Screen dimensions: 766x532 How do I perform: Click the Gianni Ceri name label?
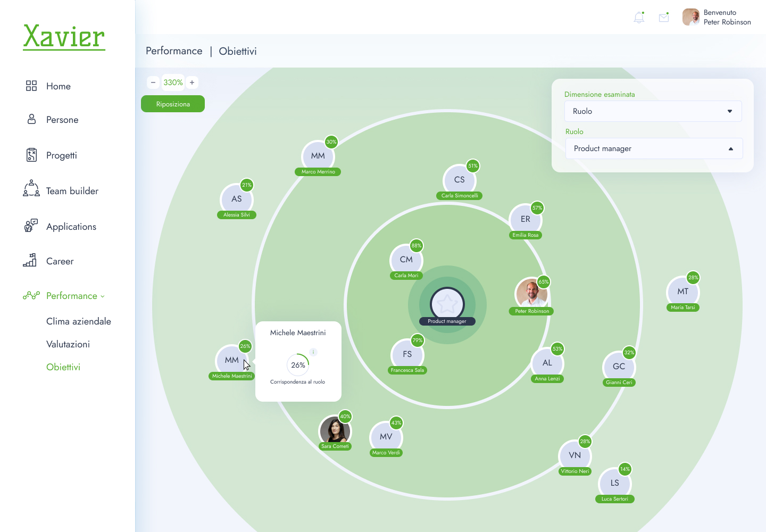click(619, 383)
